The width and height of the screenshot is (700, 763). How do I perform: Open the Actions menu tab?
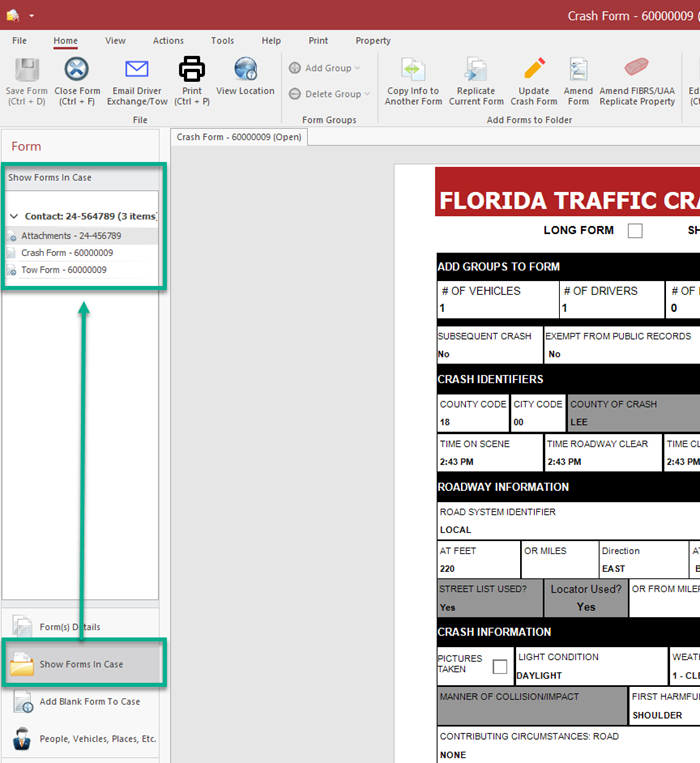pos(168,41)
